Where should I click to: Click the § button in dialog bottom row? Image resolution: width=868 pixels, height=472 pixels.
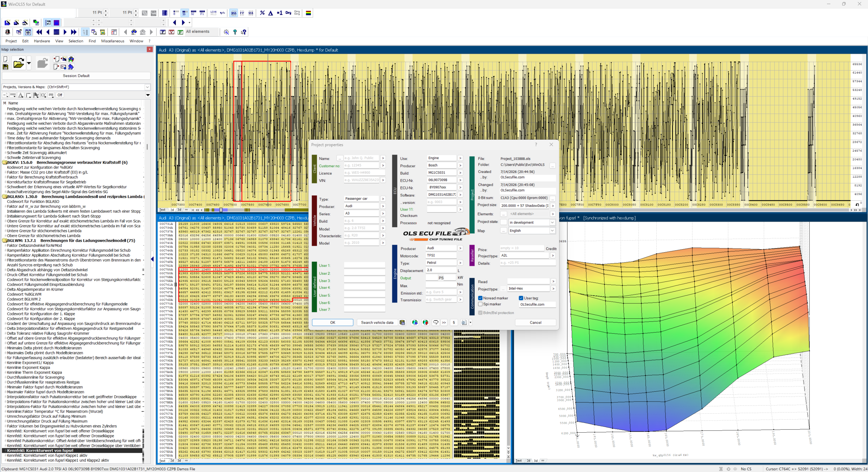454,322
